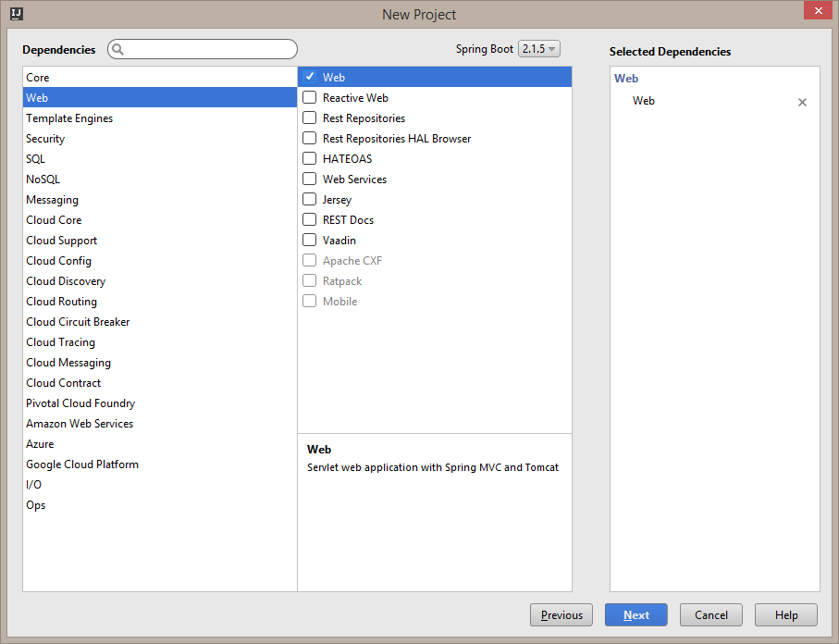
Task: Proceed with the Next button
Action: click(636, 615)
